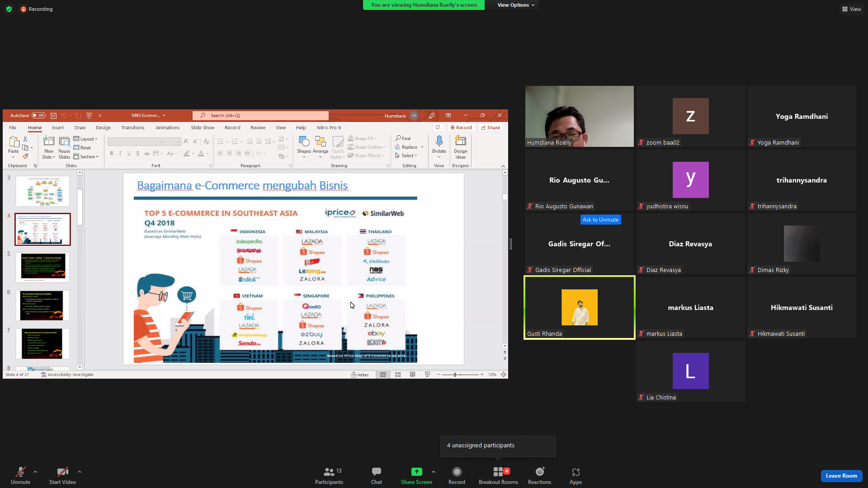This screenshot has height=488, width=868.
Task: Click Reset in Slides group
Action: click(82, 148)
